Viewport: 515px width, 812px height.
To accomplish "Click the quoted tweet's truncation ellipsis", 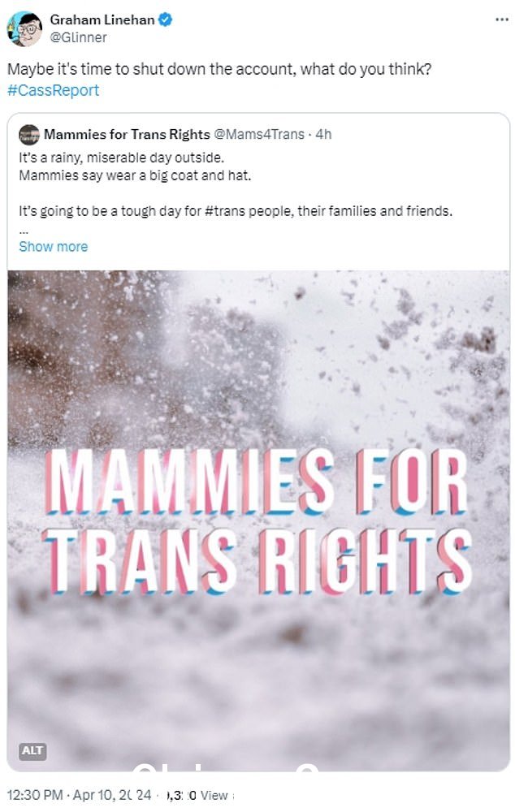I will [x=24, y=230].
